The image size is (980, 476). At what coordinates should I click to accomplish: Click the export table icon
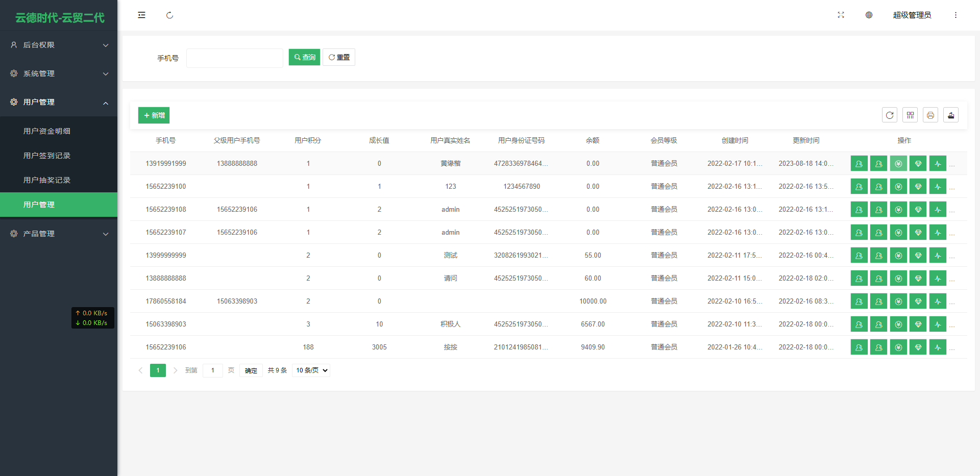pos(951,115)
